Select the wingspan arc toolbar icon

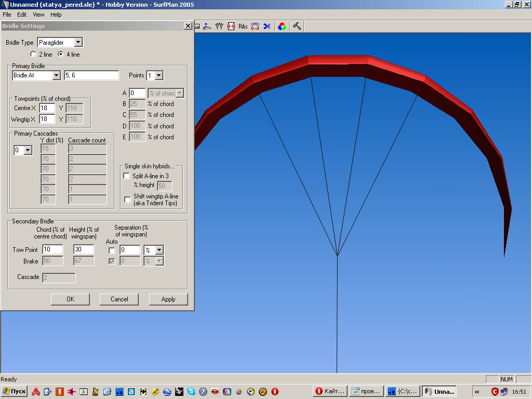[255, 26]
